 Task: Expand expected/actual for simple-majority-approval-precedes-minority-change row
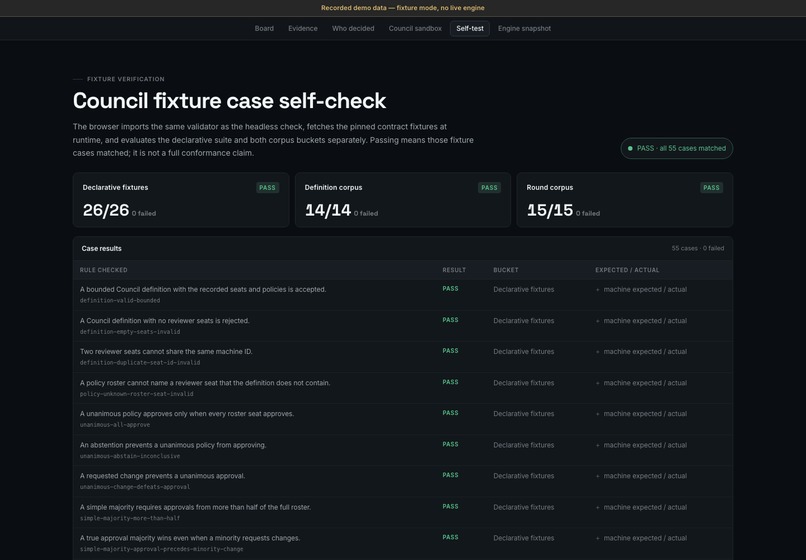click(641, 538)
